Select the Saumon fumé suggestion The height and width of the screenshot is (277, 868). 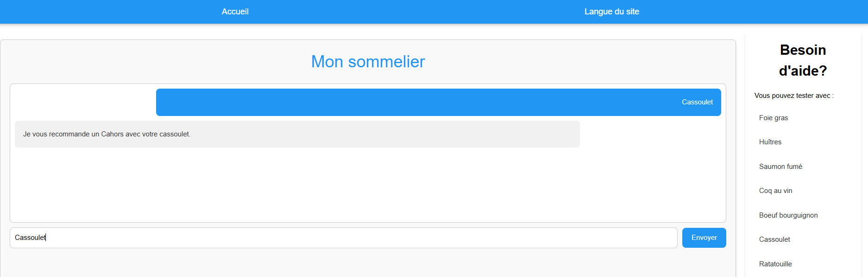pyautogui.click(x=780, y=166)
